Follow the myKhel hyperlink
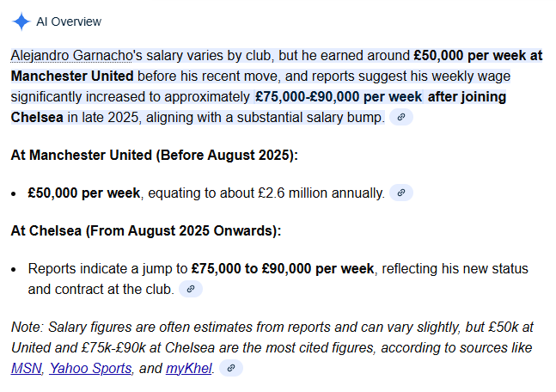 (x=189, y=368)
